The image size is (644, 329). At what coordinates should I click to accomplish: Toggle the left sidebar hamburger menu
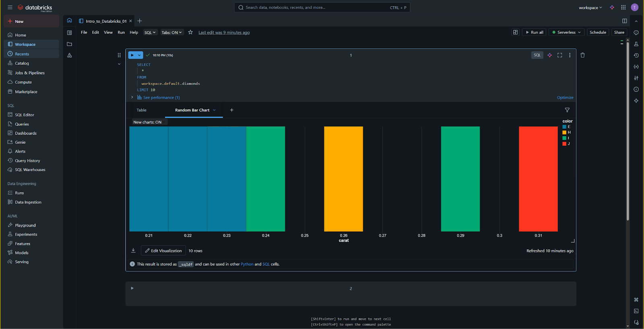(10, 7)
